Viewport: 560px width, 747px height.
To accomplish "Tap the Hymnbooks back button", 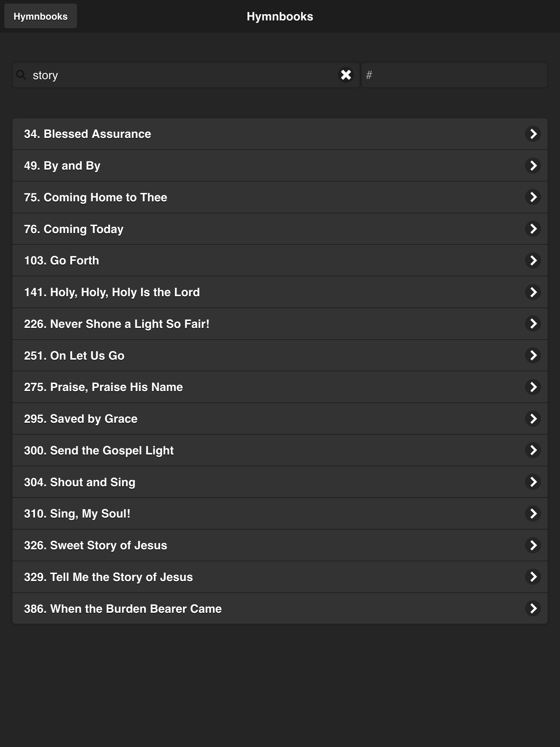I will click(40, 16).
